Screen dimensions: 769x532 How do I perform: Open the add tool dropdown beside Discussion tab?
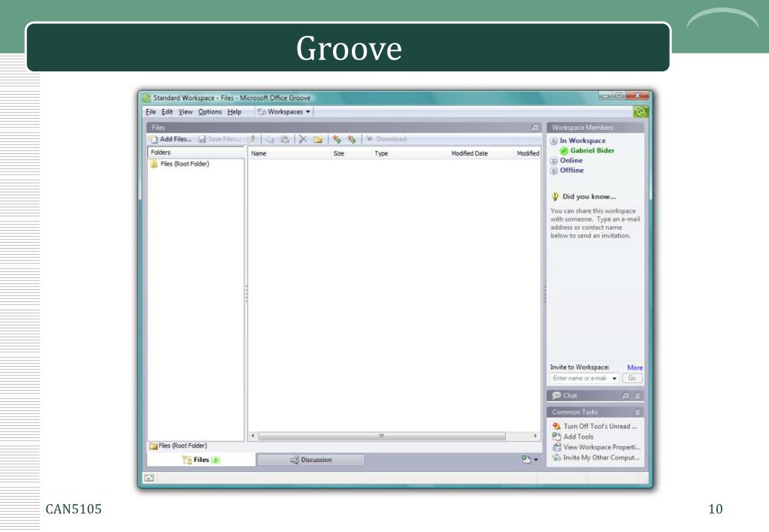(530, 459)
